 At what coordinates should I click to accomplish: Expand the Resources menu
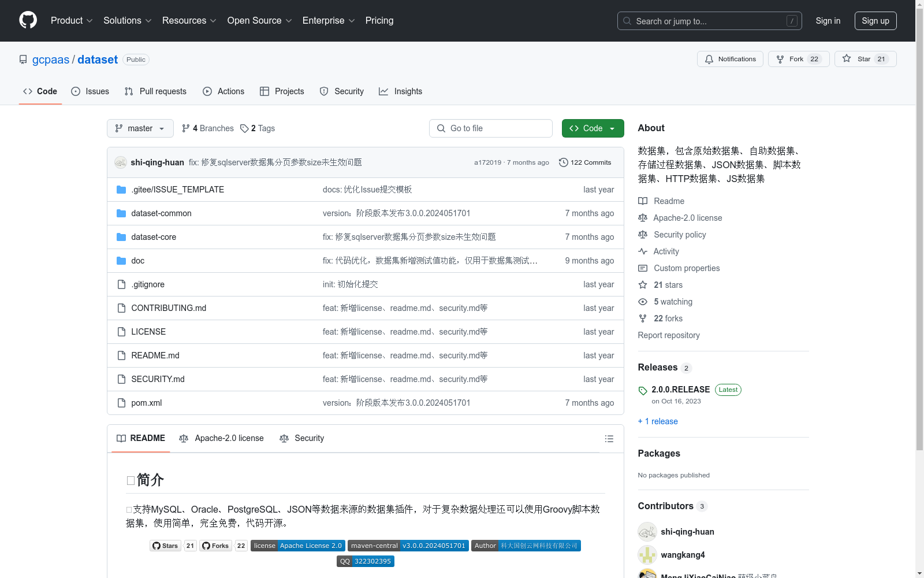click(x=189, y=20)
